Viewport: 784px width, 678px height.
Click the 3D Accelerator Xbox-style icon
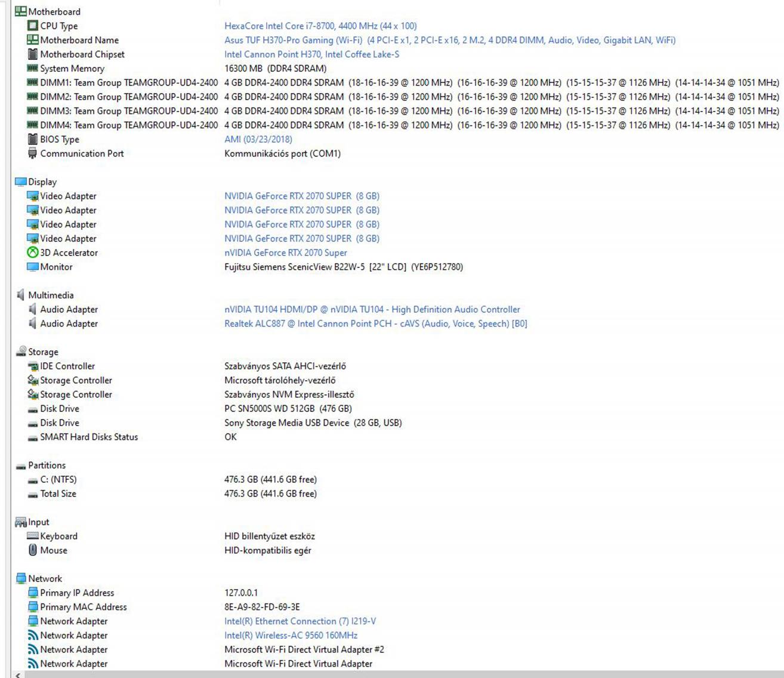(x=32, y=252)
